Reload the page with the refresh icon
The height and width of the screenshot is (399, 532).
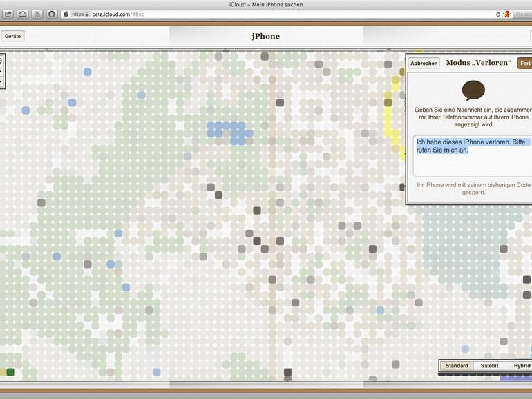[x=498, y=14]
